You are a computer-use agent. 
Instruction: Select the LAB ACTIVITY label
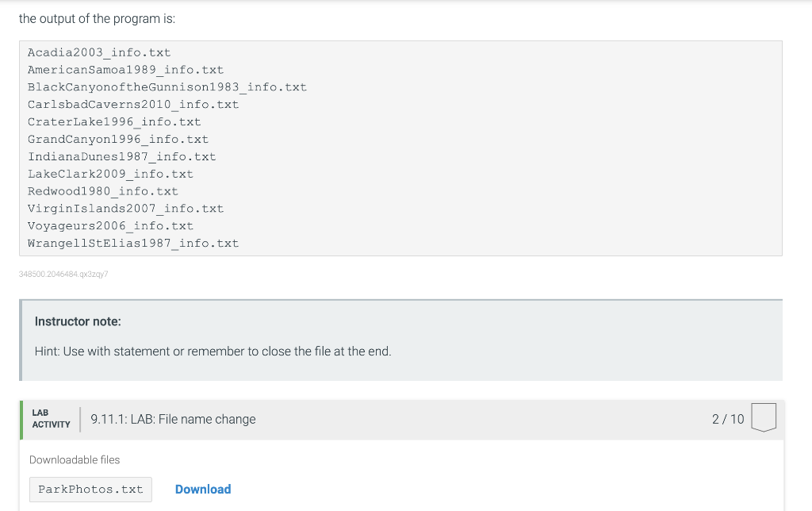[51, 419]
